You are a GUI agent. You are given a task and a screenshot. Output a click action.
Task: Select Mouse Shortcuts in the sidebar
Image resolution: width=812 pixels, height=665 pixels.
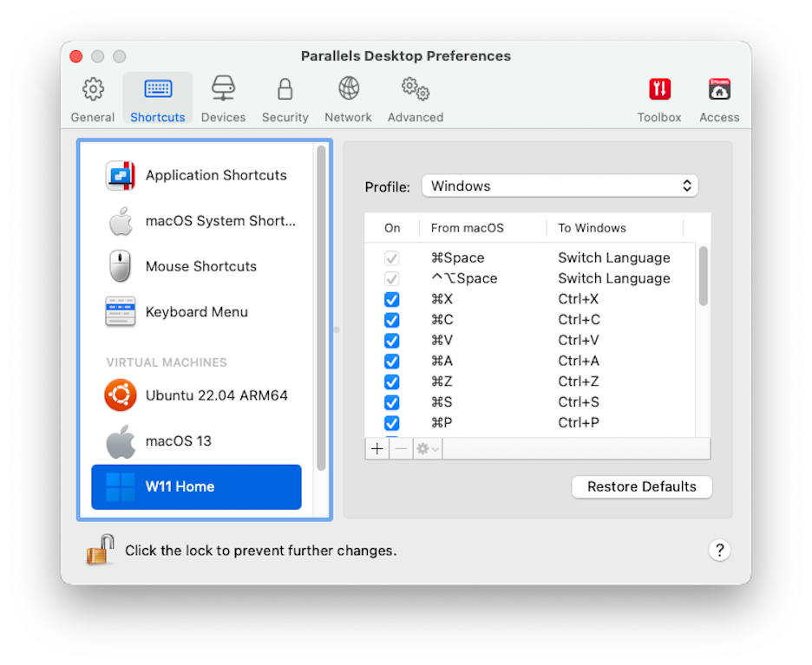tap(203, 266)
